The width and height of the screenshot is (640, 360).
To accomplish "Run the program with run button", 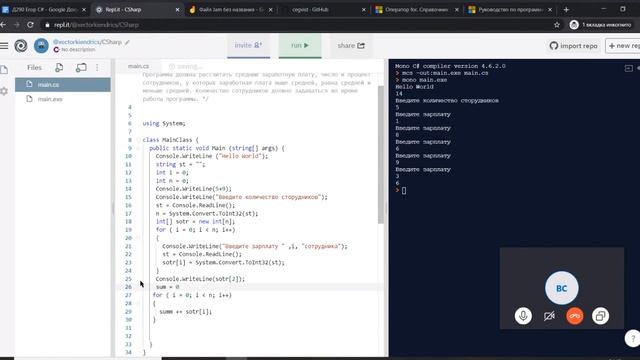I will (x=300, y=45).
